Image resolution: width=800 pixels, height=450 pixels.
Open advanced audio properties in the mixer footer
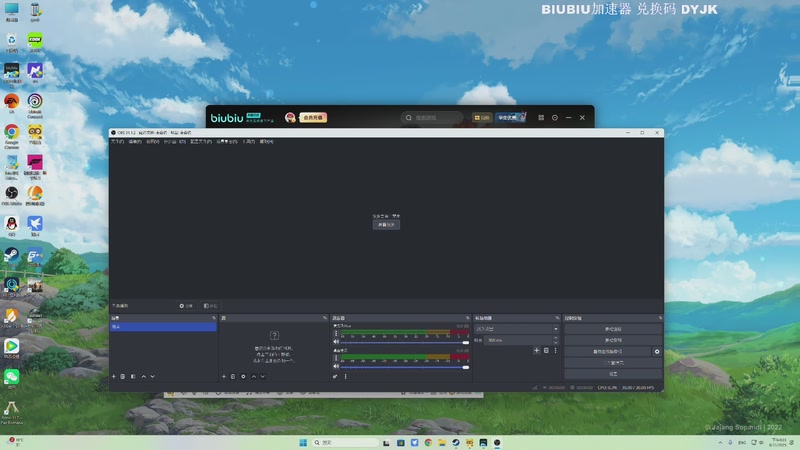click(x=335, y=377)
